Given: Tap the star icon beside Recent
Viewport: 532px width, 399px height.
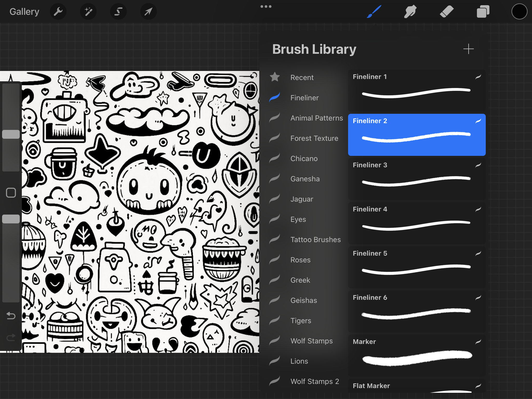Looking at the screenshot, I should click(x=275, y=77).
